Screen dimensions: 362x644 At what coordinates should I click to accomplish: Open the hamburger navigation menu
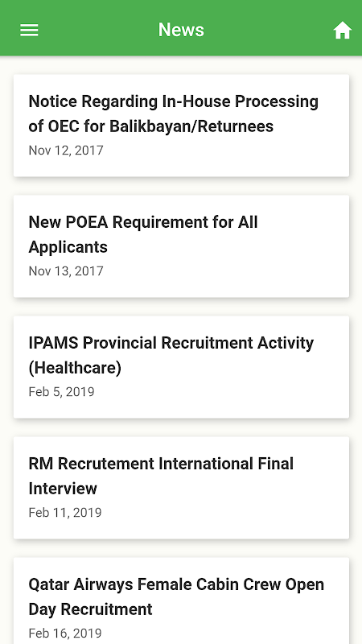[29, 30]
